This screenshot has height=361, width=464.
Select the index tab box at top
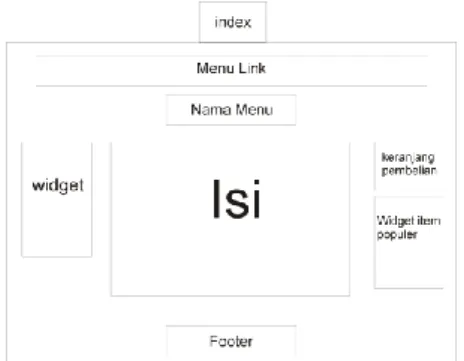tap(233, 22)
